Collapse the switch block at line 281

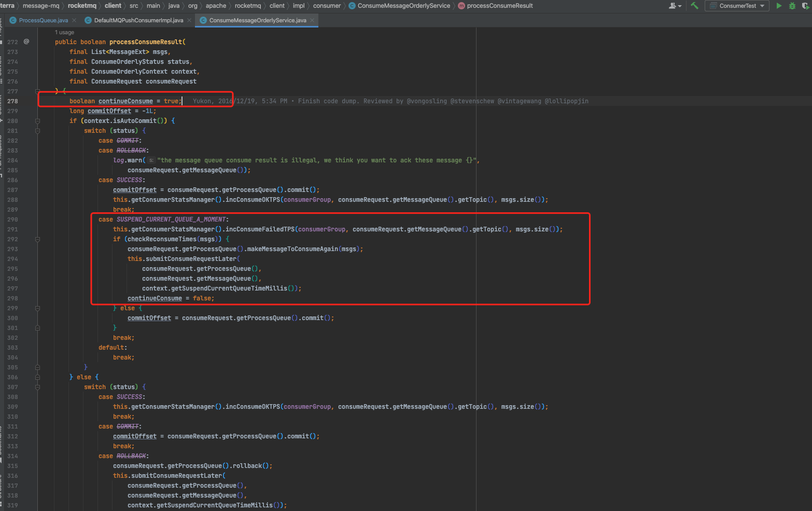point(37,131)
